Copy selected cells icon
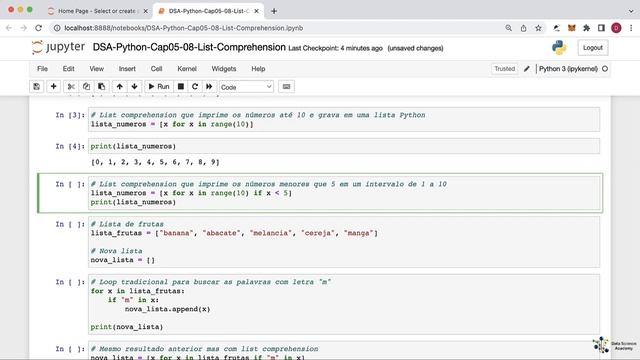640x360 pixels. [86, 87]
